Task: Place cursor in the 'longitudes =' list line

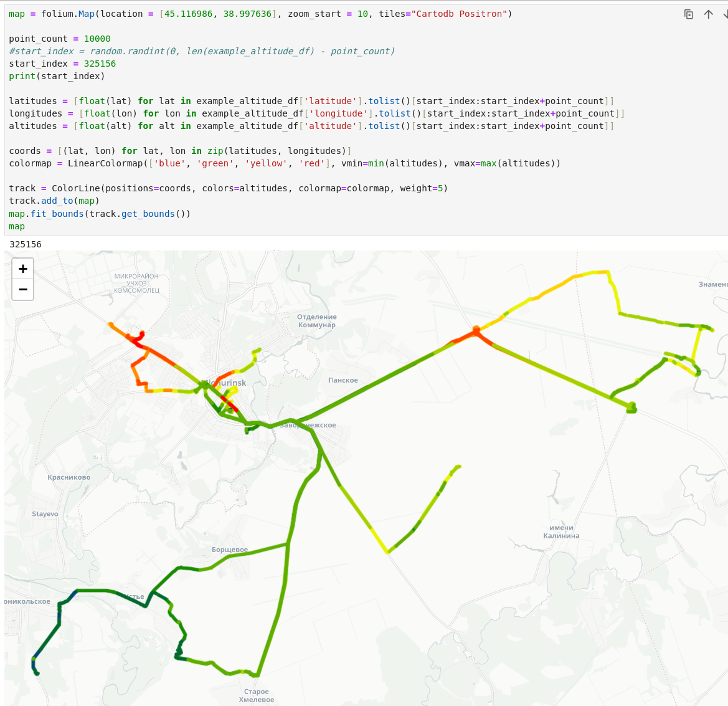Action: (316, 114)
